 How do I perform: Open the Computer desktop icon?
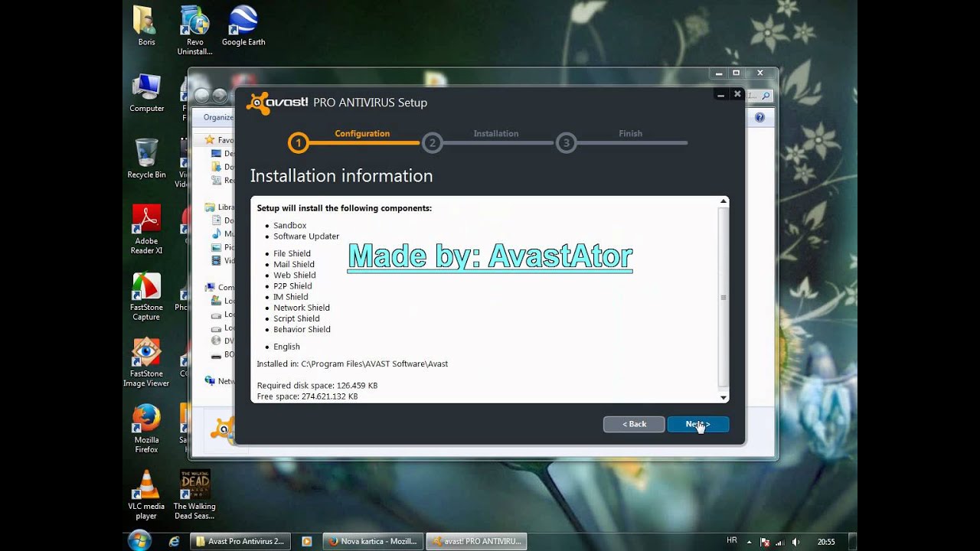pyautogui.click(x=146, y=92)
